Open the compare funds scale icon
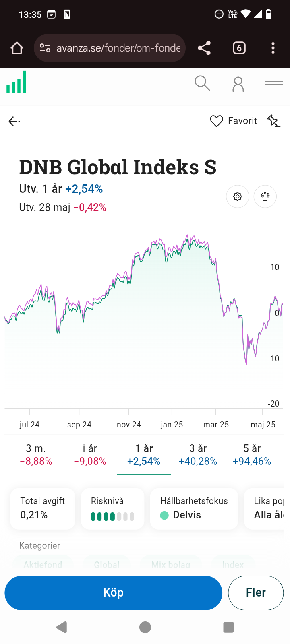 [x=265, y=196]
